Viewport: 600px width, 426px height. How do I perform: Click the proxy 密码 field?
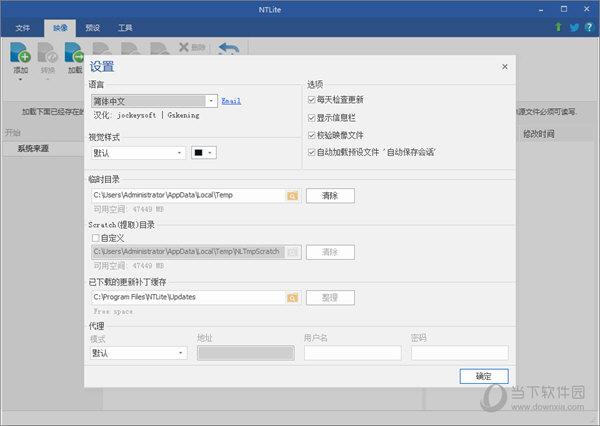coord(460,353)
